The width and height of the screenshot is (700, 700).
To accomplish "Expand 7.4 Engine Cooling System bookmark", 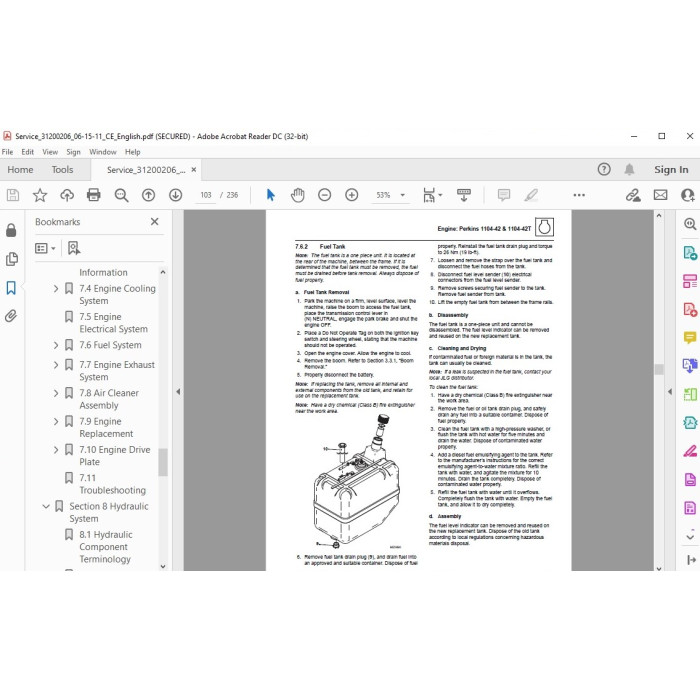I will point(56,289).
